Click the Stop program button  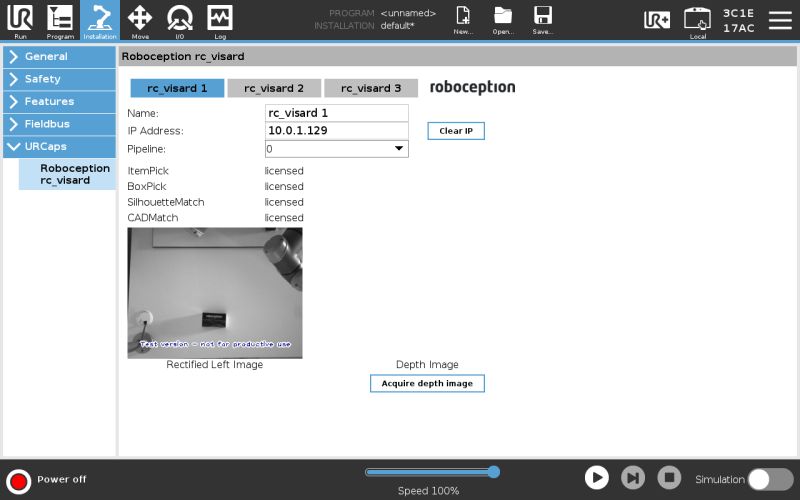669,478
